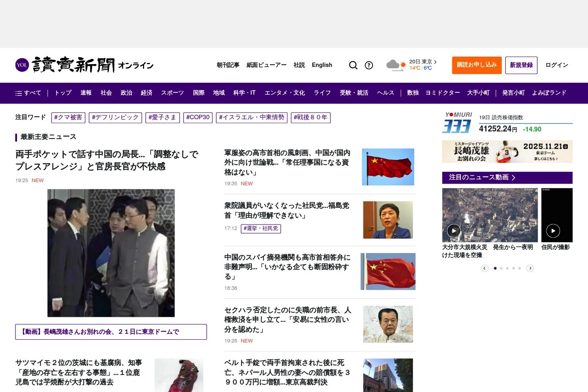
Task: Click the YOL purple logo icon
Action: [22, 65]
